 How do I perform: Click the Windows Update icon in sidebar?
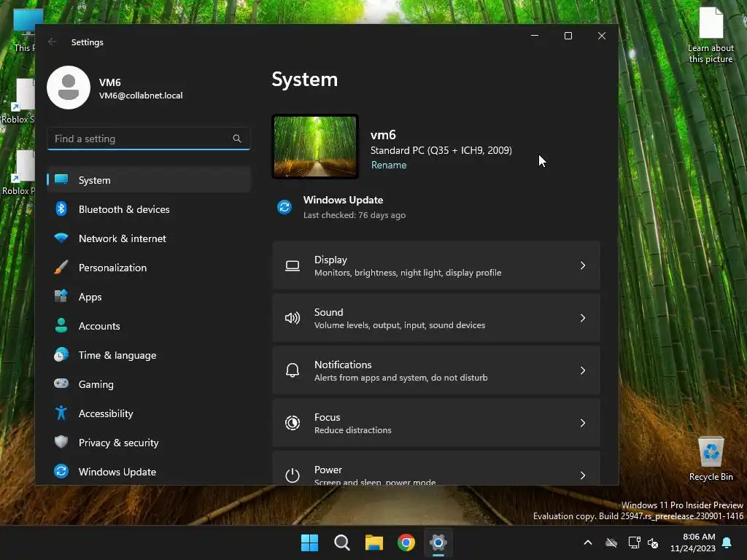(61, 471)
